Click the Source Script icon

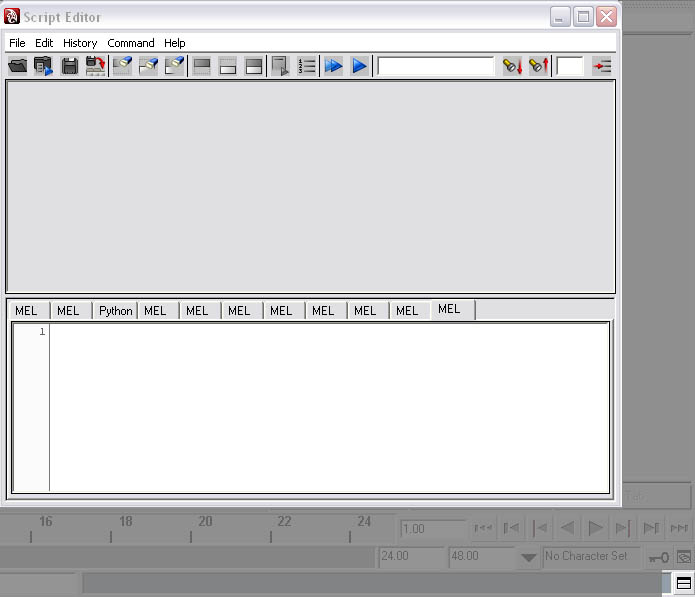coord(43,66)
